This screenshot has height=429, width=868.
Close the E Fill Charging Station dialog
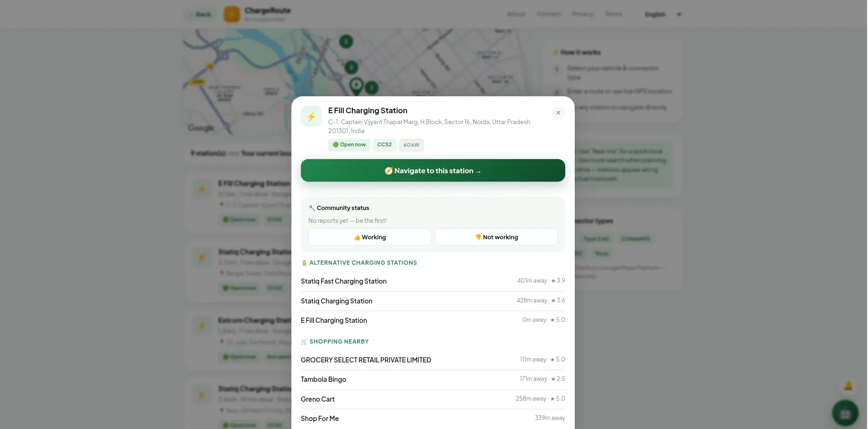pyautogui.click(x=558, y=113)
